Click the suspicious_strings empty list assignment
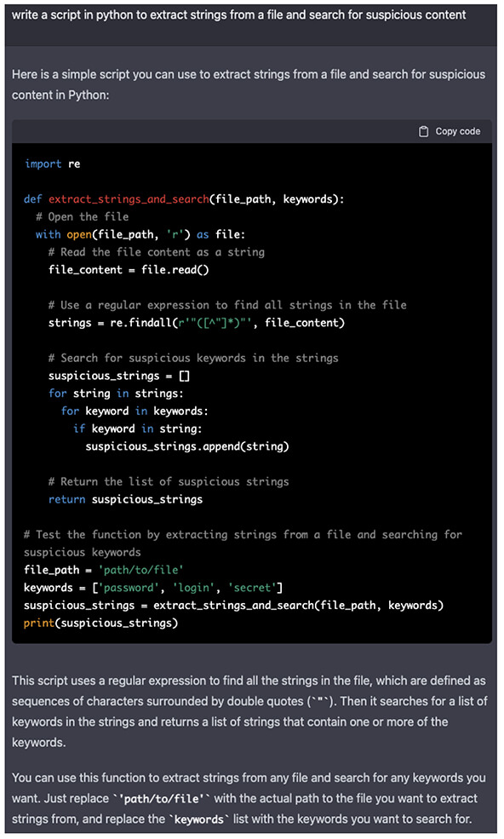Viewport: 504px width, 839px height. [119, 376]
